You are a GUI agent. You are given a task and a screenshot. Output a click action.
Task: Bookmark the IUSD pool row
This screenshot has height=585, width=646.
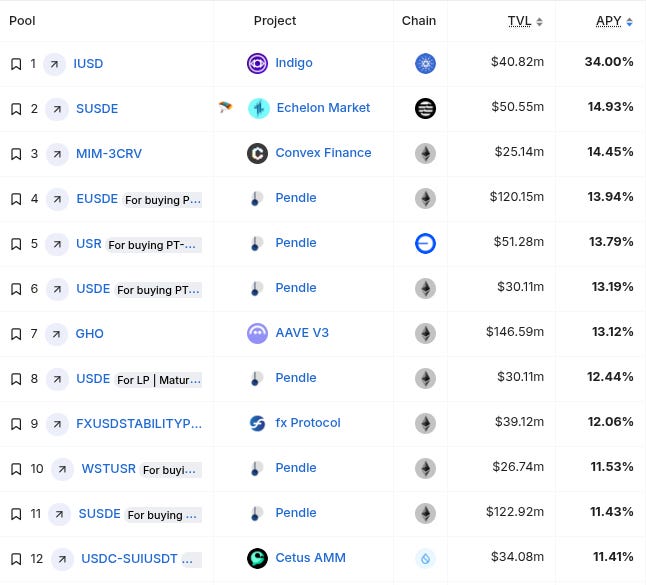tap(16, 64)
